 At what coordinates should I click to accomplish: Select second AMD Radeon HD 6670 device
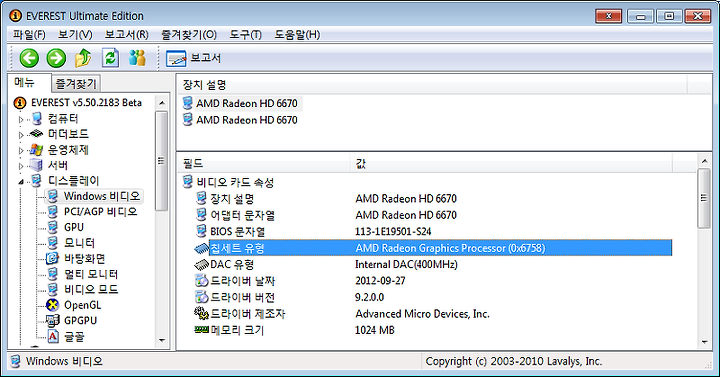[x=247, y=120]
